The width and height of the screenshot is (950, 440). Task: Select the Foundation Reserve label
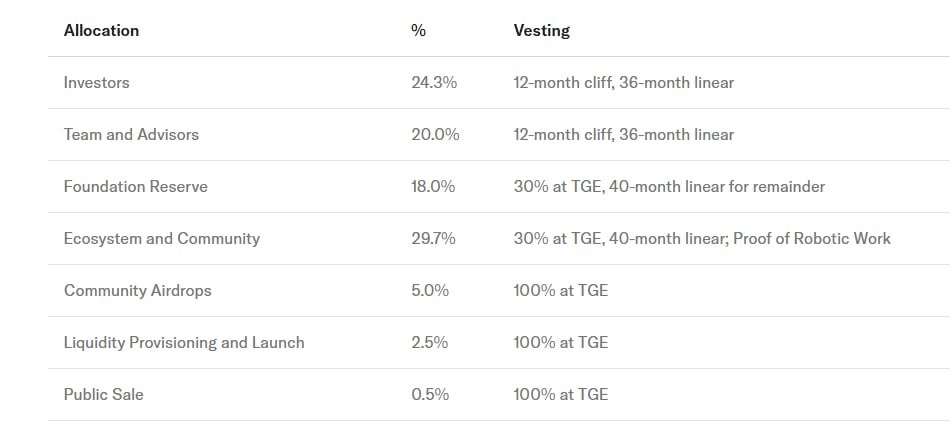135,186
